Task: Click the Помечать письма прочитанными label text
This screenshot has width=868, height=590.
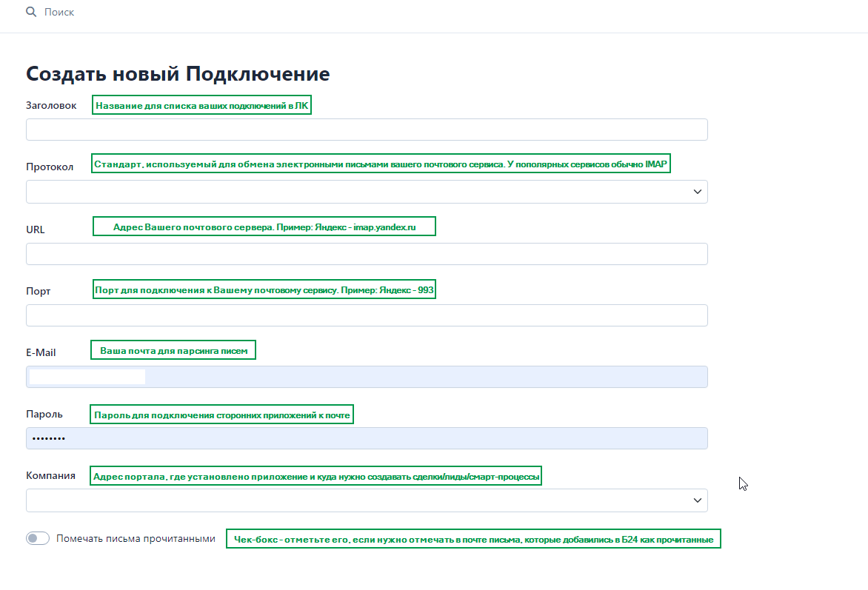Action: coord(136,539)
